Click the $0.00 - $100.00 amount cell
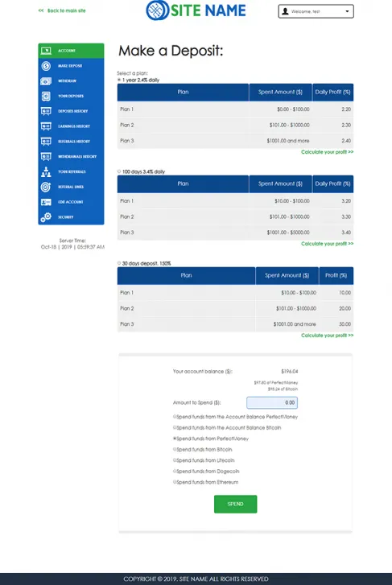This screenshot has height=585, width=392. tap(280, 109)
